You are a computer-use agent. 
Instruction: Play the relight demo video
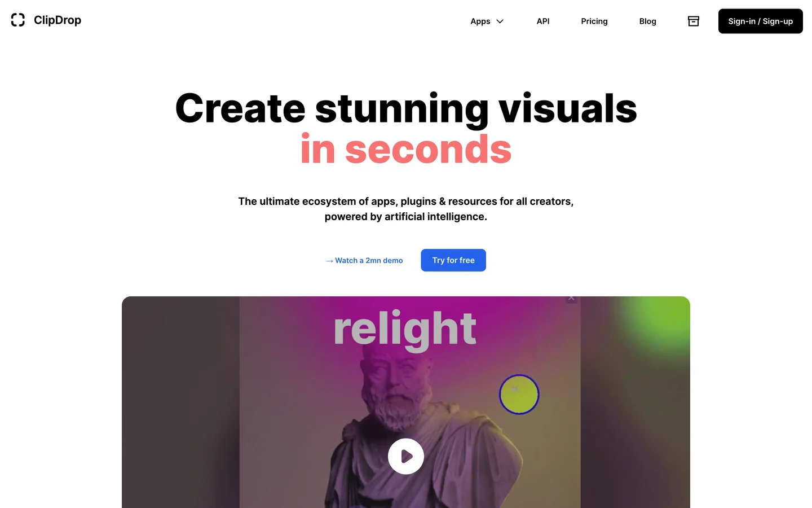[406, 456]
